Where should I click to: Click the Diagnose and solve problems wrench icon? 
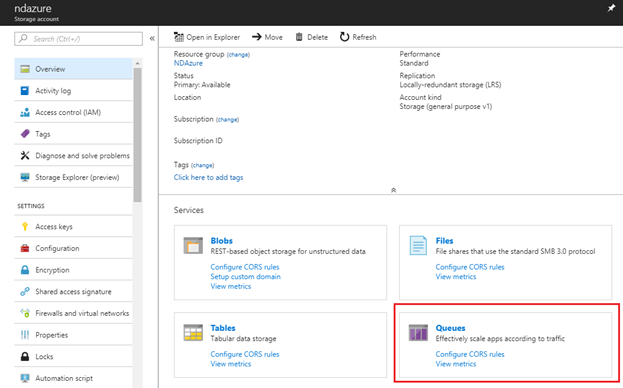coord(25,156)
